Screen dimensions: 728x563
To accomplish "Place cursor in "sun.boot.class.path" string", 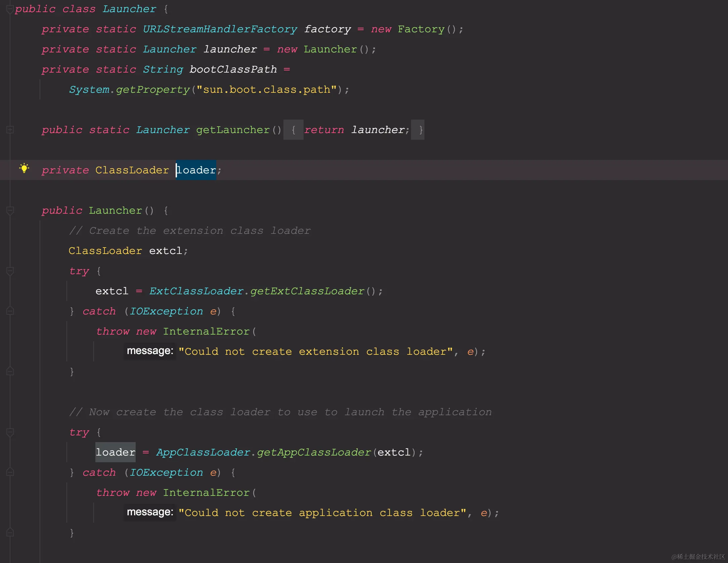I will coord(266,90).
